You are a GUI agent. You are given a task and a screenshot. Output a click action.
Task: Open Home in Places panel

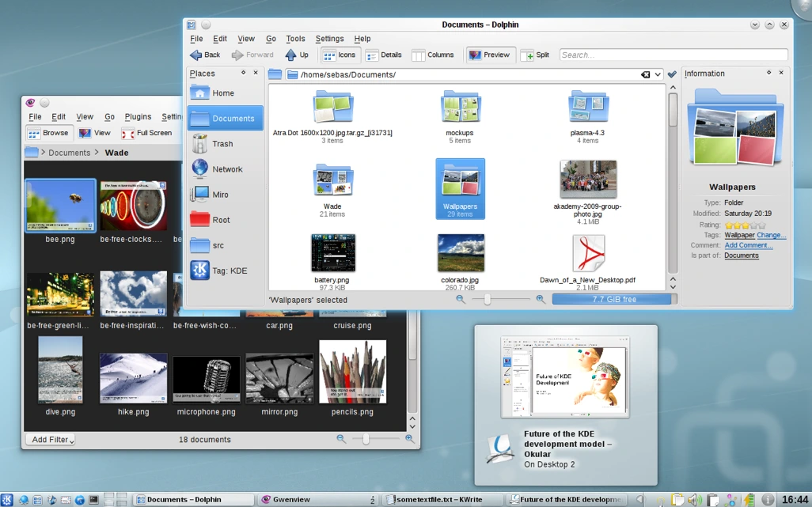coord(225,93)
